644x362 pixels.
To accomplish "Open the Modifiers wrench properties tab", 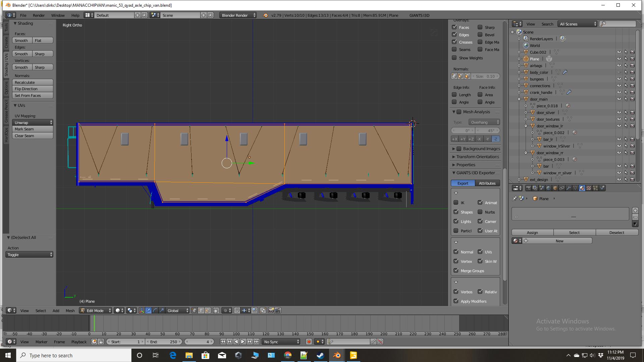I will 569,188.
